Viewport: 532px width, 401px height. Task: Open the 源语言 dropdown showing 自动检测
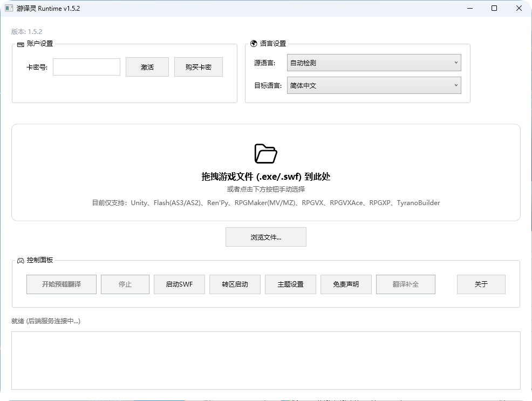[x=374, y=62]
